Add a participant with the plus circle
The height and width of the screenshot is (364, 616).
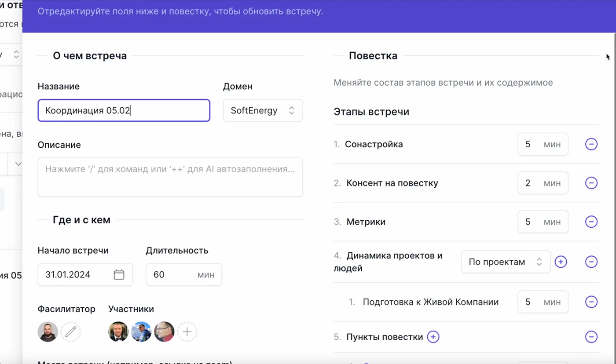[187, 332]
